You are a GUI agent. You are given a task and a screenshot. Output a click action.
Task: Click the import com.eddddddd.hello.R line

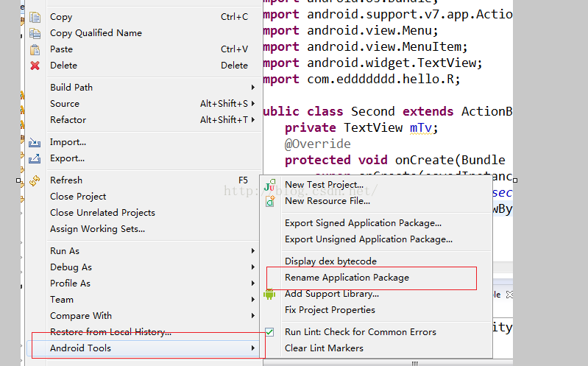[362, 80]
